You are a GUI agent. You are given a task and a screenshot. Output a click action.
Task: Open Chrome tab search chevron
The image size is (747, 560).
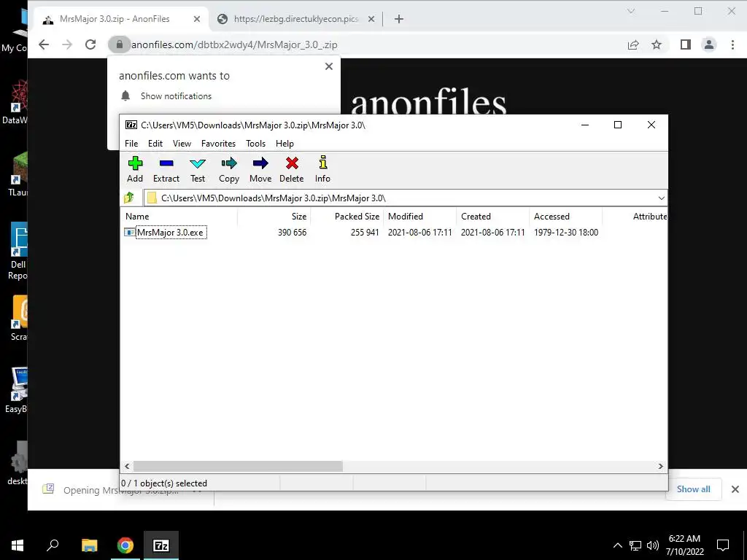point(631,12)
